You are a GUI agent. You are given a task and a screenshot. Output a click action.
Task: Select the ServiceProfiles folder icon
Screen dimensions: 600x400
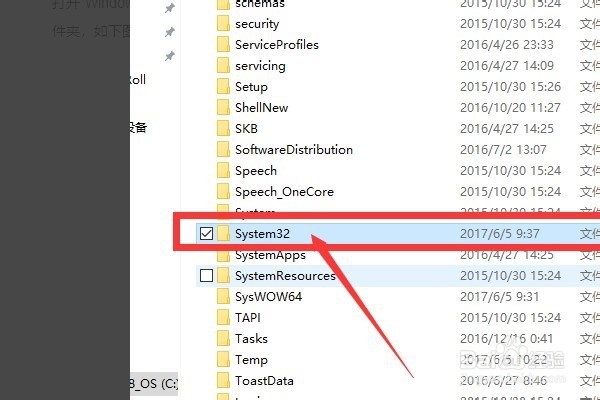click(224, 45)
